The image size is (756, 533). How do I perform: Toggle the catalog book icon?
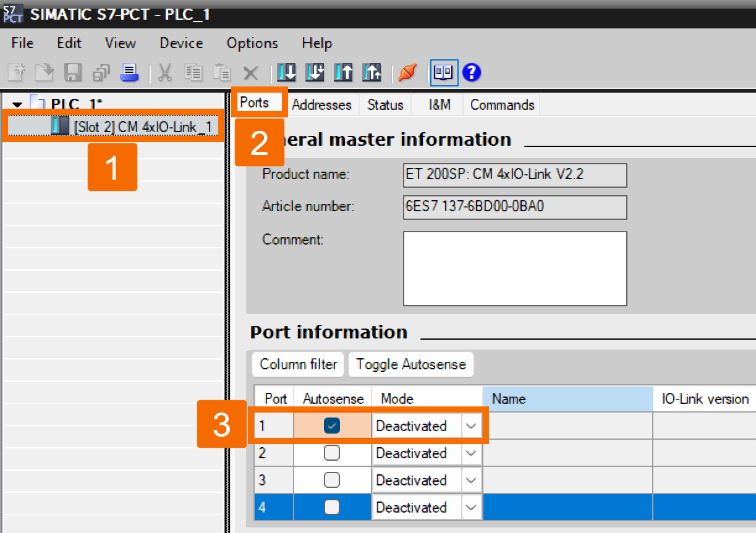444,73
